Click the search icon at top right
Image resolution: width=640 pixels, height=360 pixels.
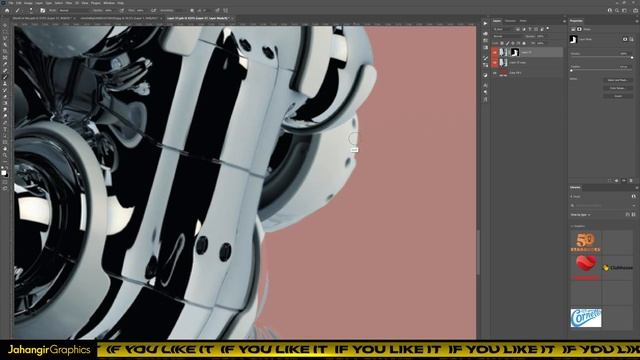point(617,10)
